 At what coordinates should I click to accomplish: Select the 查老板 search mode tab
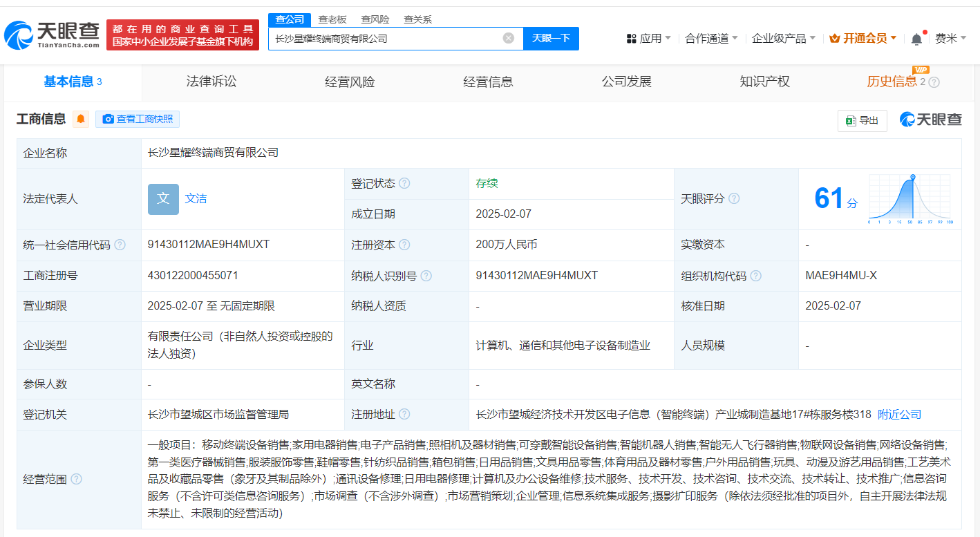(332, 19)
